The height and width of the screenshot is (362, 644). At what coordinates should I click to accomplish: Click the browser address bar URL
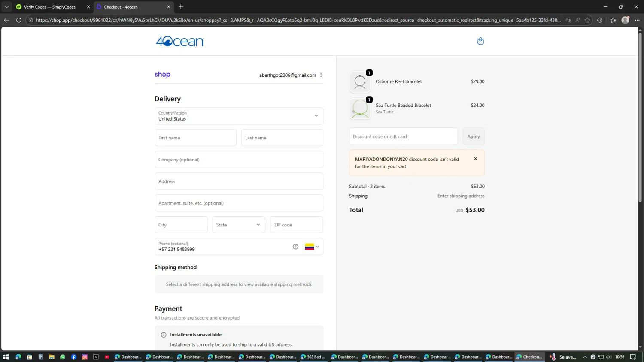298,20
